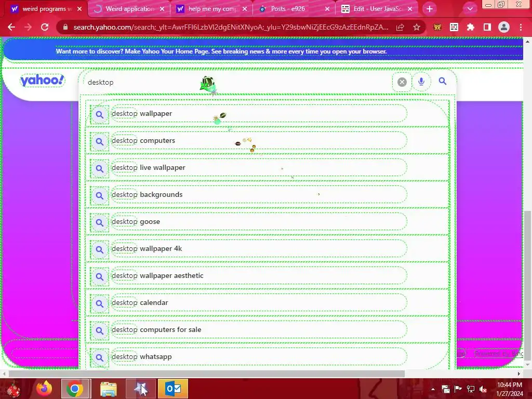Close the 'Edit - User JavaSc' tab
Viewport: 532px width, 399px height.
[410, 9]
